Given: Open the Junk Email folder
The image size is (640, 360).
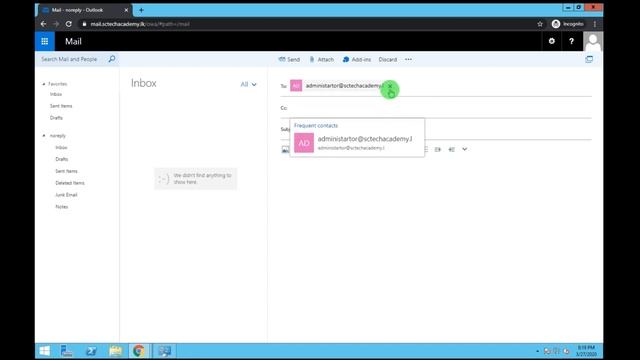Looking at the screenshot, I should [66, 195].
